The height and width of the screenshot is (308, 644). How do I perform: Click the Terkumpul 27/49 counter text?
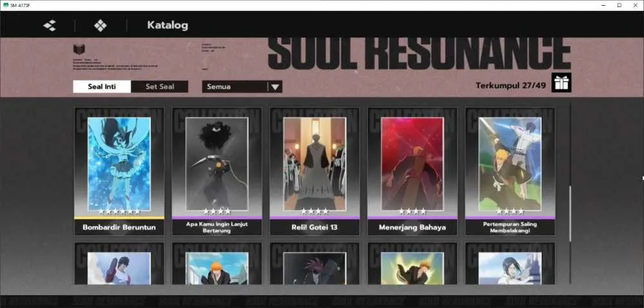pyautogui.click(x=511, y=86)
